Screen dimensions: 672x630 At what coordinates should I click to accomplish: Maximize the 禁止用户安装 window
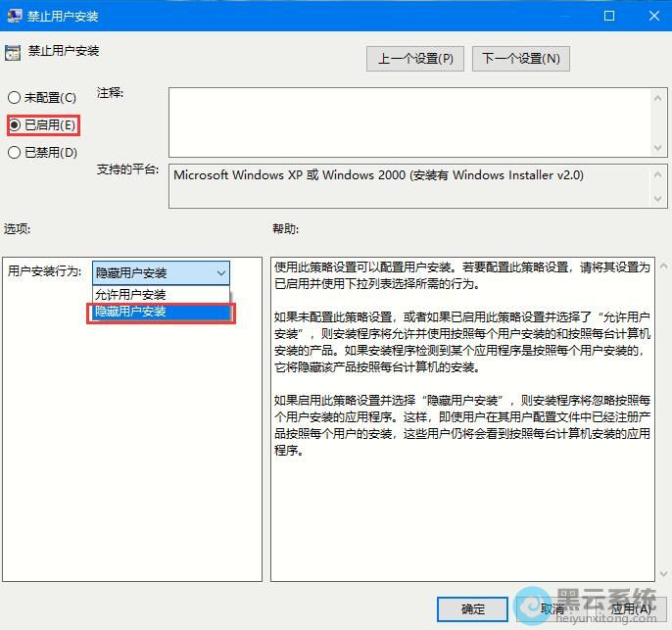[609, 17]
